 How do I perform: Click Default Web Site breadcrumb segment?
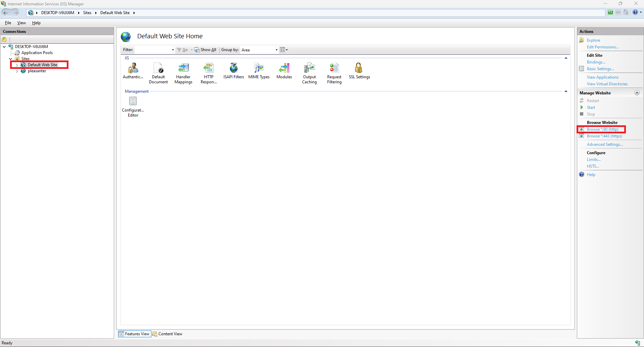point(115,13)
